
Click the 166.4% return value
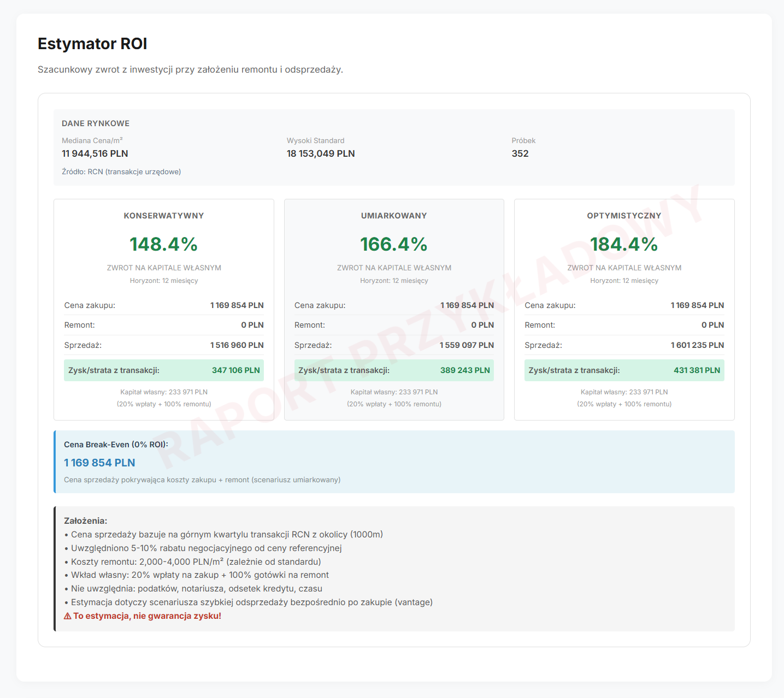pos(394,244)
